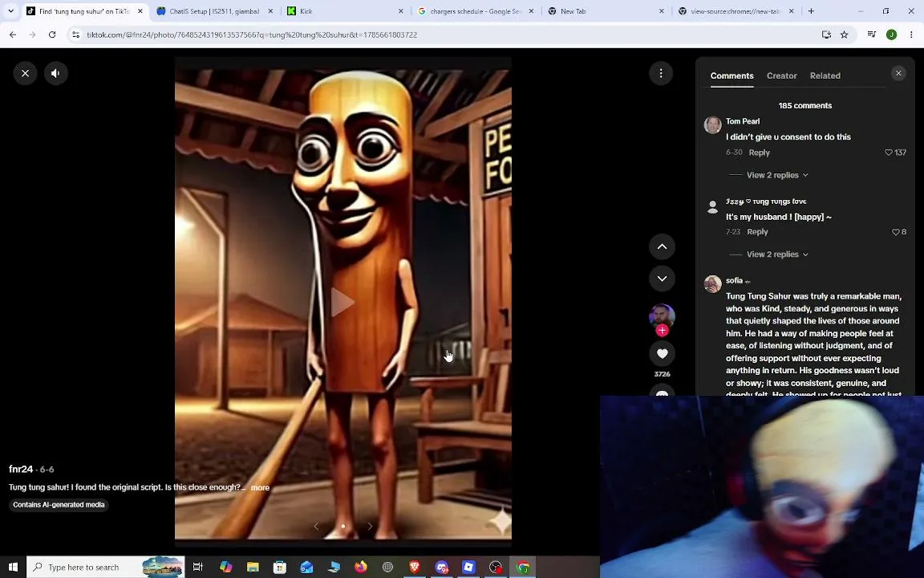The height and width of the screenshot is (578, 924).
Task: Open Microsoft Store from the taskbar
Action: (280, 567)
